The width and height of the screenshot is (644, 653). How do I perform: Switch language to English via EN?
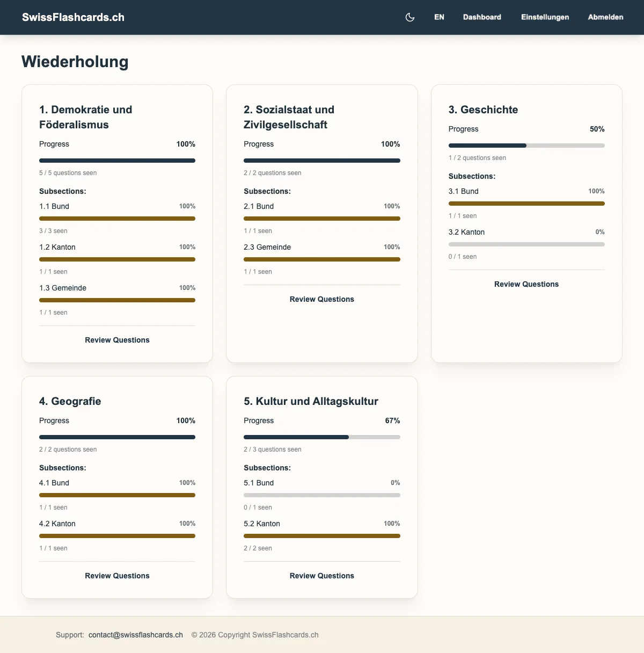pos(439,17)
